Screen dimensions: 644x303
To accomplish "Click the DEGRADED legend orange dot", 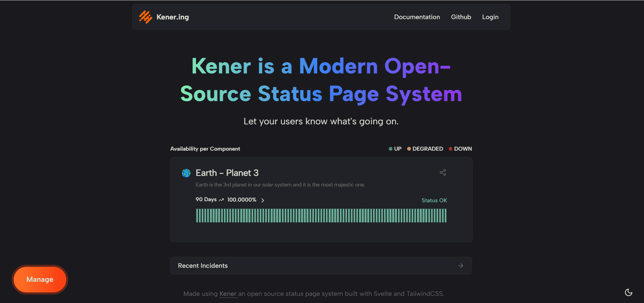I will click(409, 149).
